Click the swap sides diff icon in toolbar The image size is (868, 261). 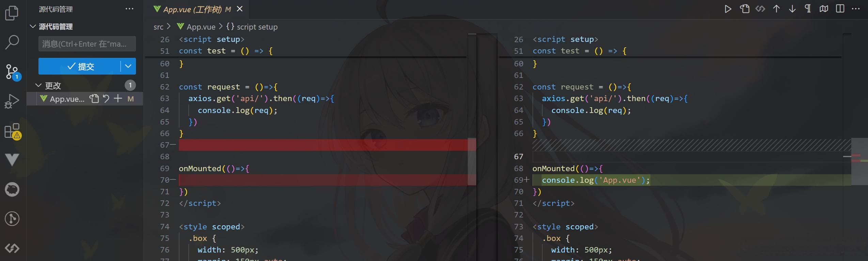coord(760,9)
